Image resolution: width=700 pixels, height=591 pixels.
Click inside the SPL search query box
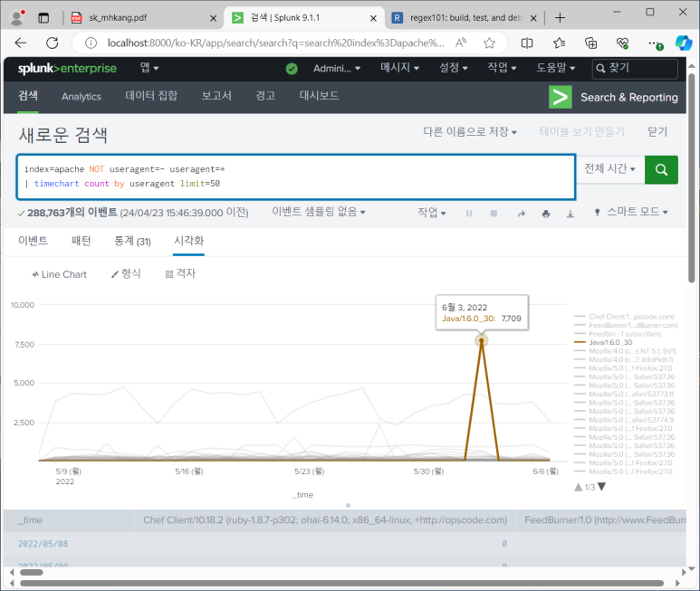pyautogui.click(x=295, y=176)
